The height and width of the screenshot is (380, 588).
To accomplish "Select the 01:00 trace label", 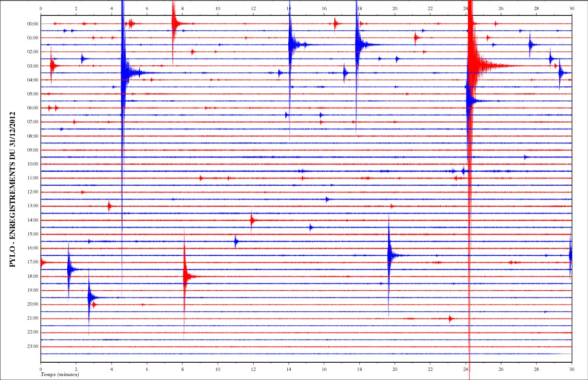I will (33, 37).
